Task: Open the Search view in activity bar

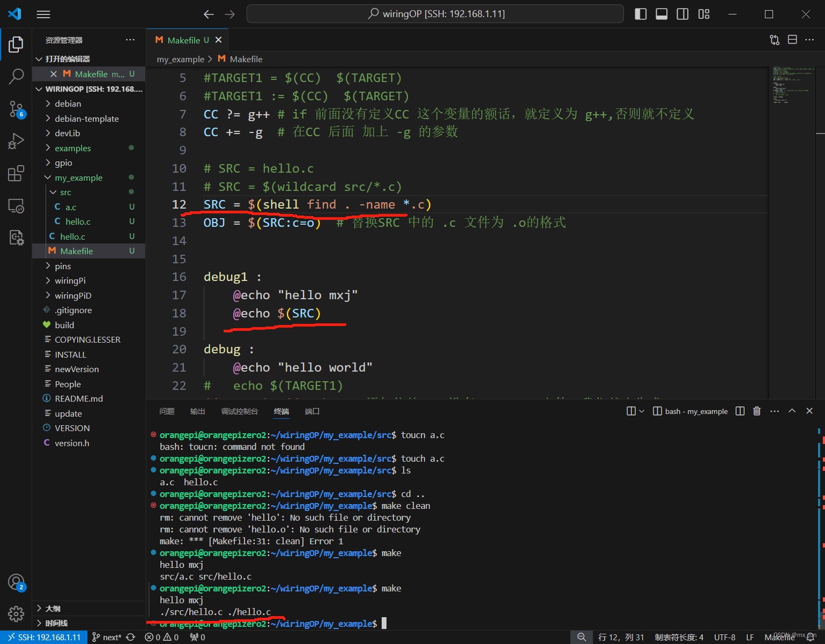Action: pyautogui.click(x=16, y=76)
